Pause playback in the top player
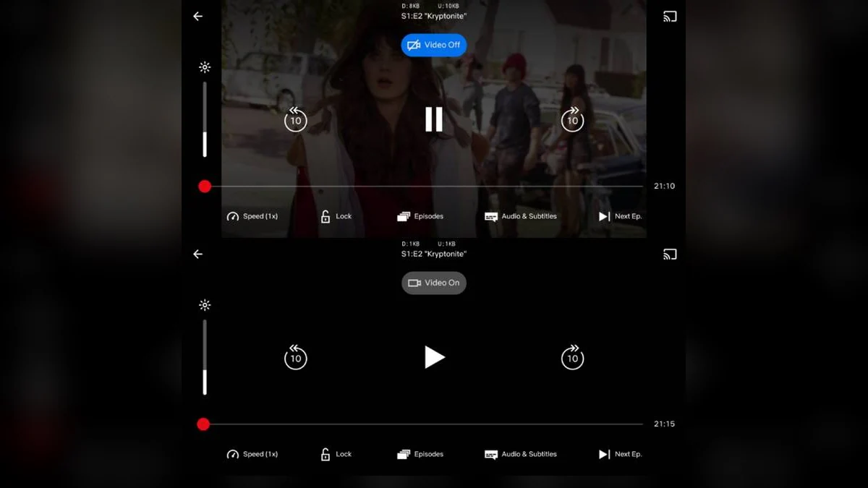 click(x=434, y=119)
